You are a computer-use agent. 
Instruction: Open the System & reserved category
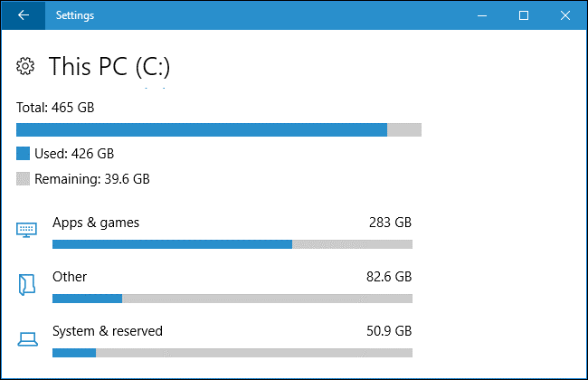pyautogui.click(x=108, y=331)
